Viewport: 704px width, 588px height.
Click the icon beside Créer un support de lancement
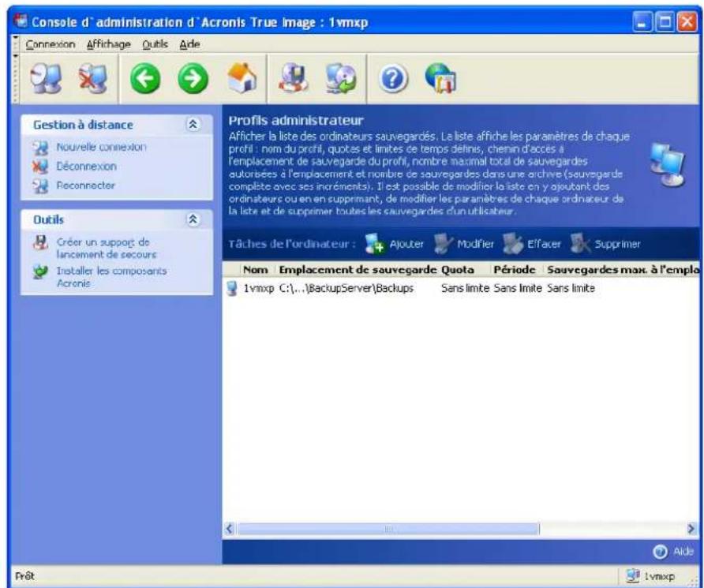coord(40,243)
